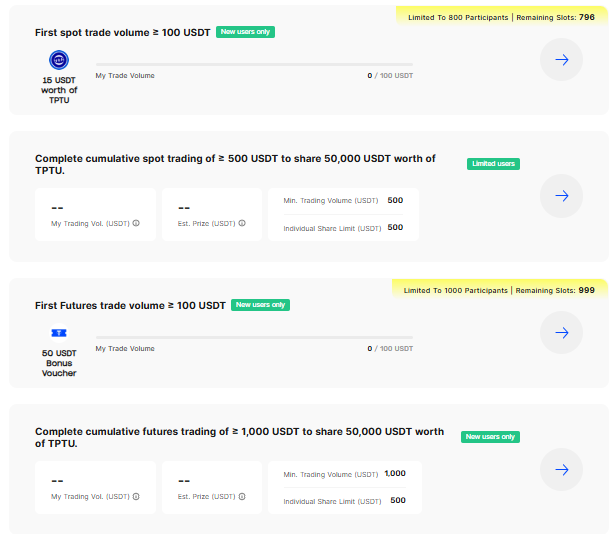
Task: Click futures 'Est. Prize (USDT)' card
Action: 212,488
